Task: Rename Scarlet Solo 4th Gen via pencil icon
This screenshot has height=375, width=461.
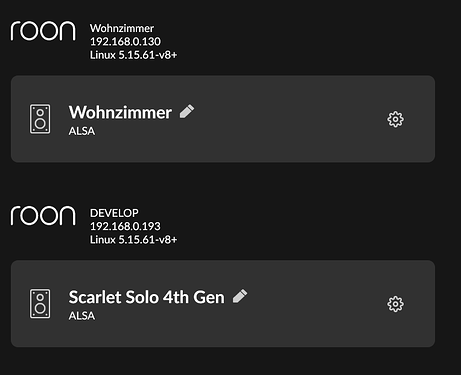Action: point(240,296)
